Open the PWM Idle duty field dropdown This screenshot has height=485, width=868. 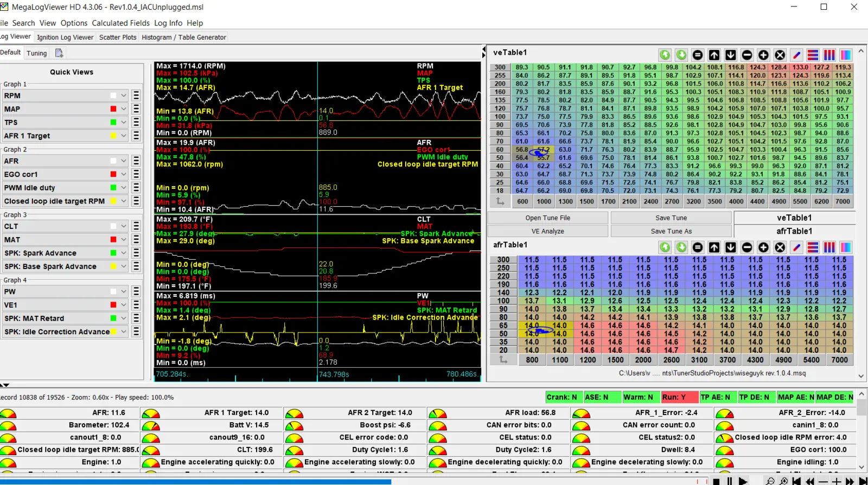pyautogui.click(x=124, y=188)
